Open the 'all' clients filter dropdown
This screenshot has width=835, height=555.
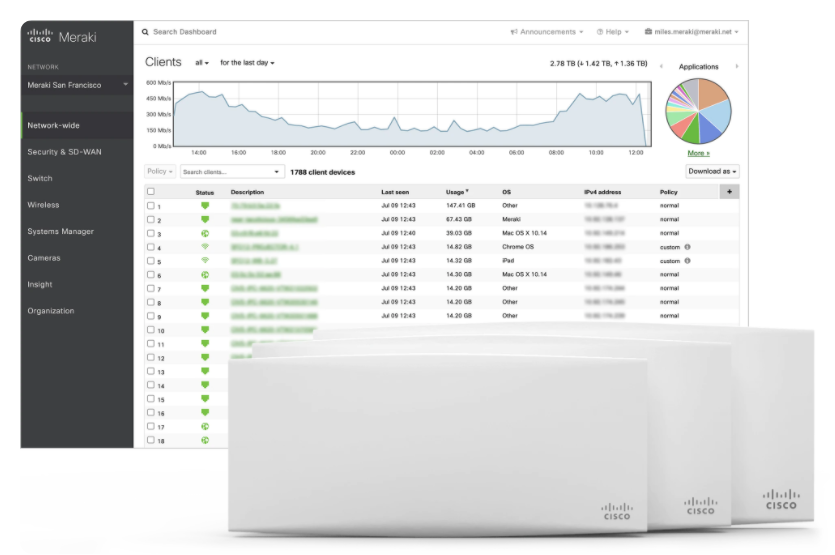[x=201, y=63]
